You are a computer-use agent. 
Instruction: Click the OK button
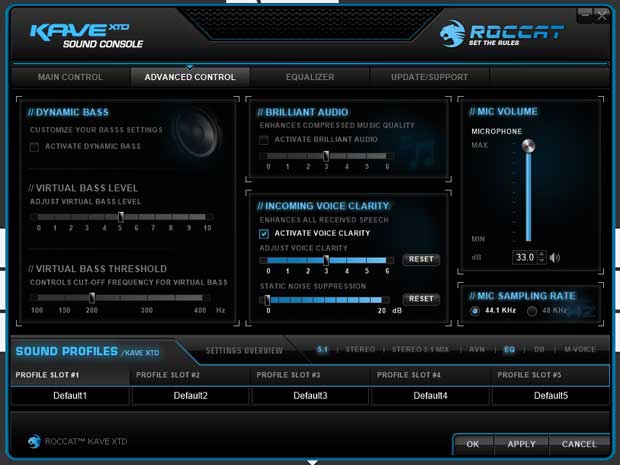click(473, 444)
